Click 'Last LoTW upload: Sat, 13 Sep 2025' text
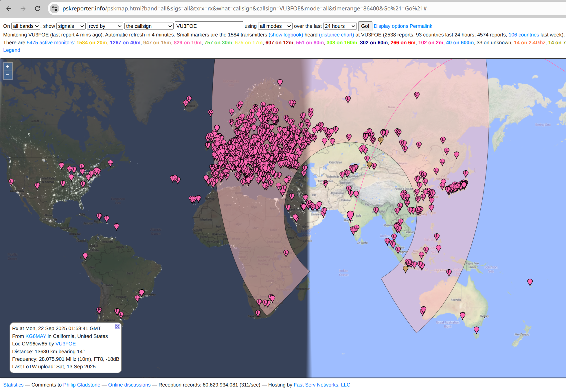566x392 pixels. (54, 367)
